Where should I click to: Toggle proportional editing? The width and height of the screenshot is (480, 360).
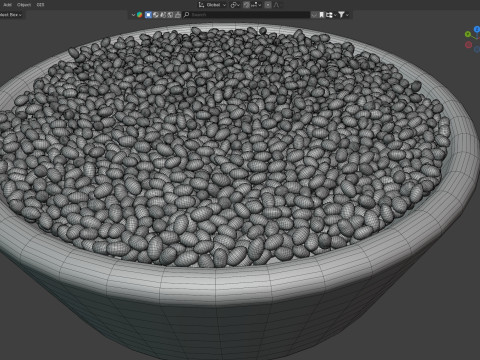pyautogui.click(x=268, y=5)
